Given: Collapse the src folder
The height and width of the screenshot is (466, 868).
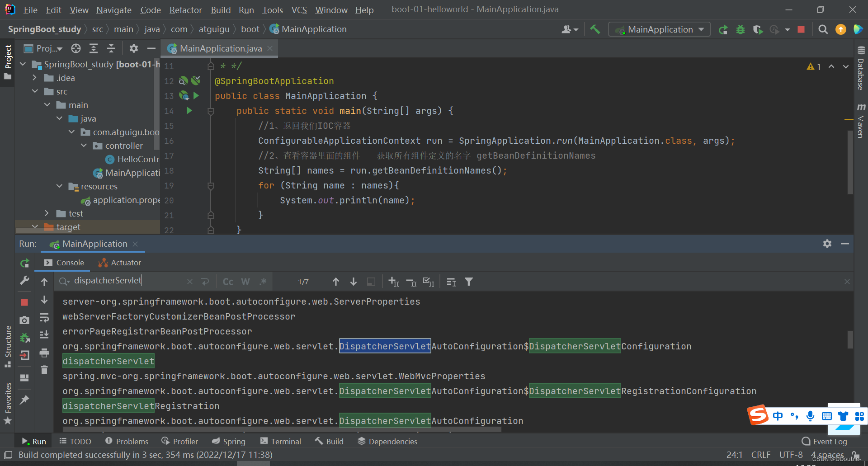Looking at the screenshot, I should [x=35, y=91].
